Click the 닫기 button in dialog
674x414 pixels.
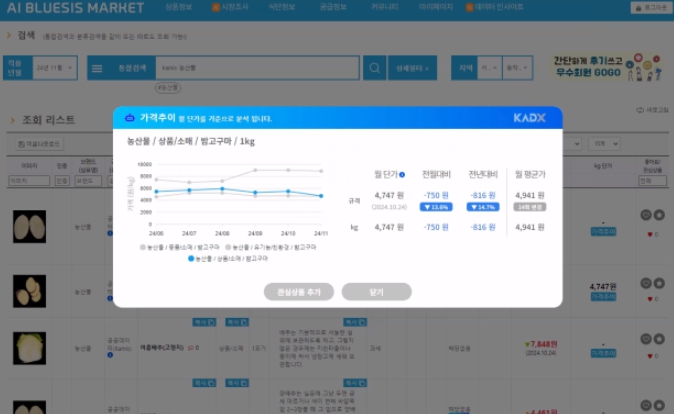[x=376, y=292]
